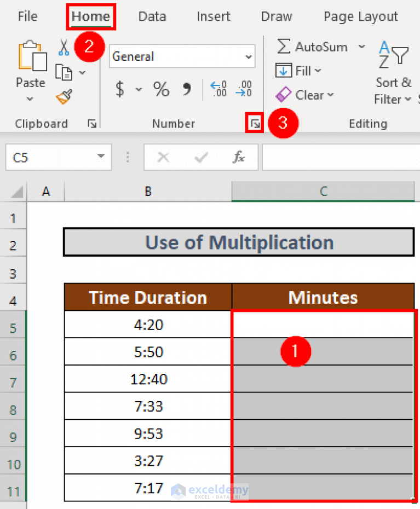420x509 pixels.
Task: Expand the Copy options arrow
Action: 83,73
